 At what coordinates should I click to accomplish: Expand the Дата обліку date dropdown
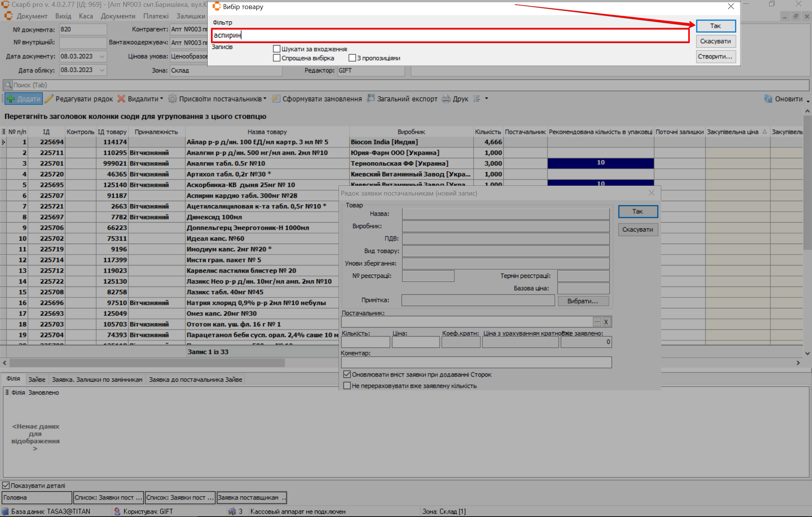pos(102,70)
